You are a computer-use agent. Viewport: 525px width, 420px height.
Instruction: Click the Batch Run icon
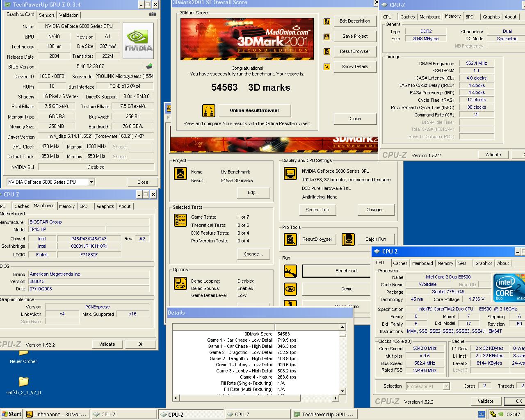[x=348, y=239]
